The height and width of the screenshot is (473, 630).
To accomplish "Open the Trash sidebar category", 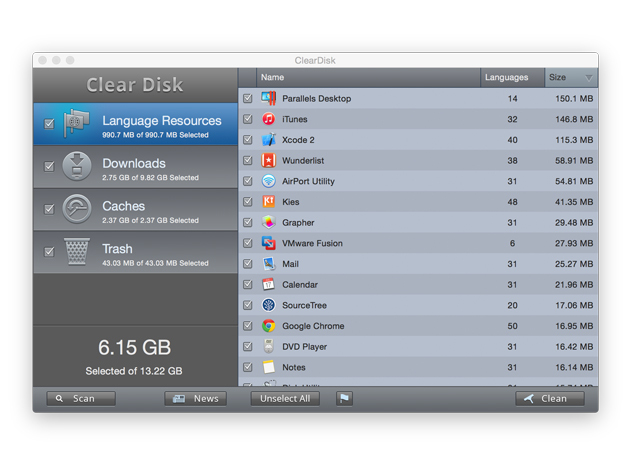I will [135, 252].
